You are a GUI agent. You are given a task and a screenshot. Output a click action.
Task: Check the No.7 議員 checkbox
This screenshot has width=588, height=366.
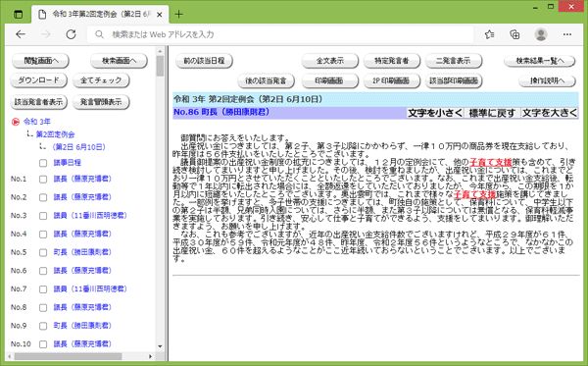43,289
